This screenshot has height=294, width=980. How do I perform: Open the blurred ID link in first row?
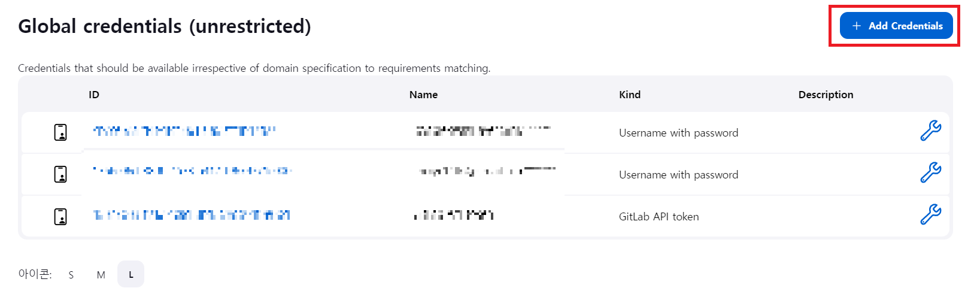point(184,131)
